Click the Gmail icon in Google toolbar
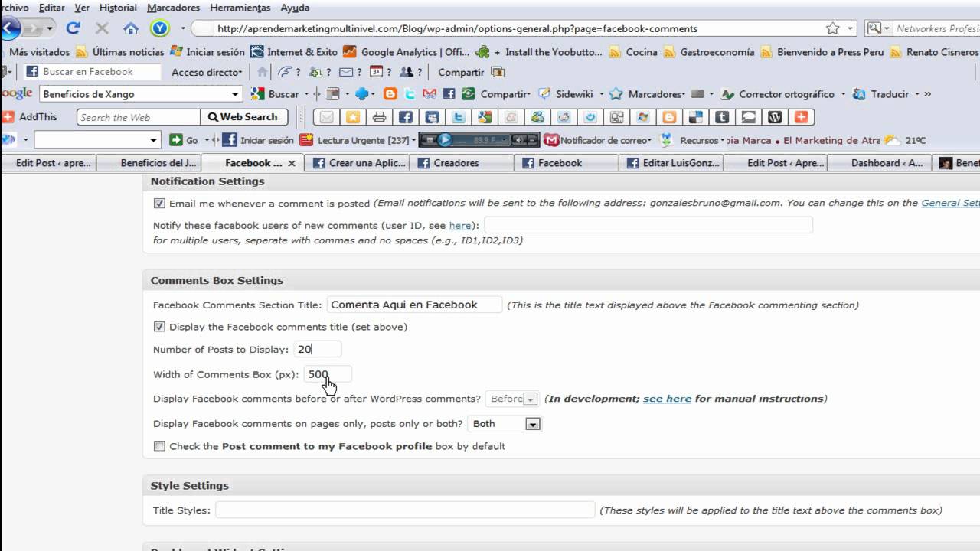 click(x=430, y=94)
